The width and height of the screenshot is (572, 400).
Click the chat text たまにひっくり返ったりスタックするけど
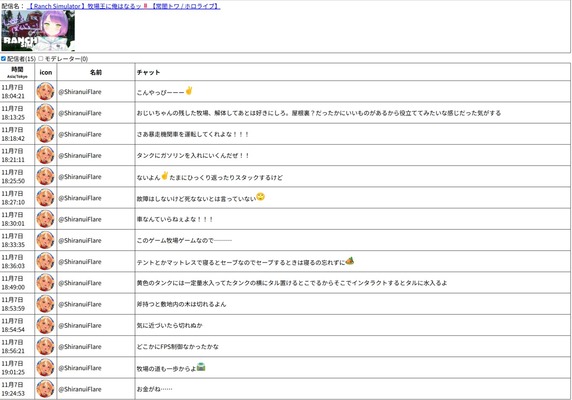click(x=226, y=178)
